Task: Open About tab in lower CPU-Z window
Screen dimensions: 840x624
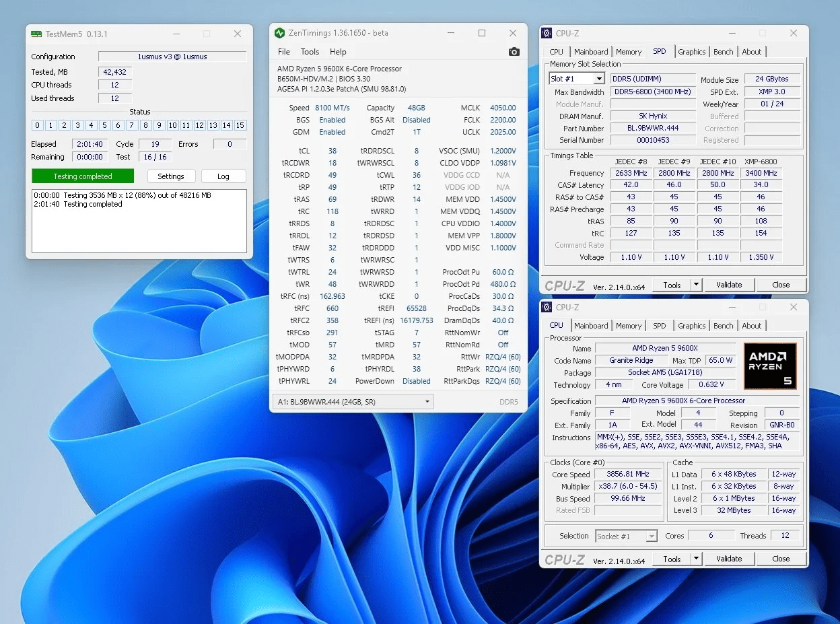Action: click(x=752, y=326)
